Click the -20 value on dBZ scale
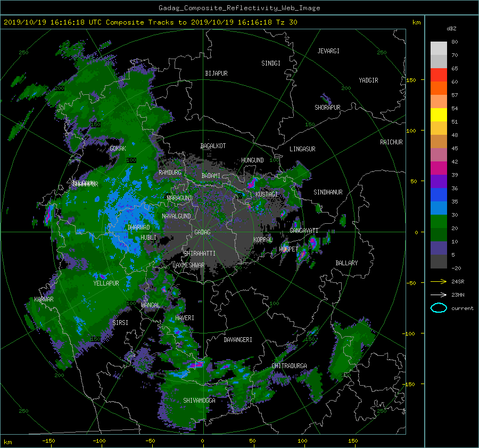Screen dimensions: 479x448 [456, 268]
